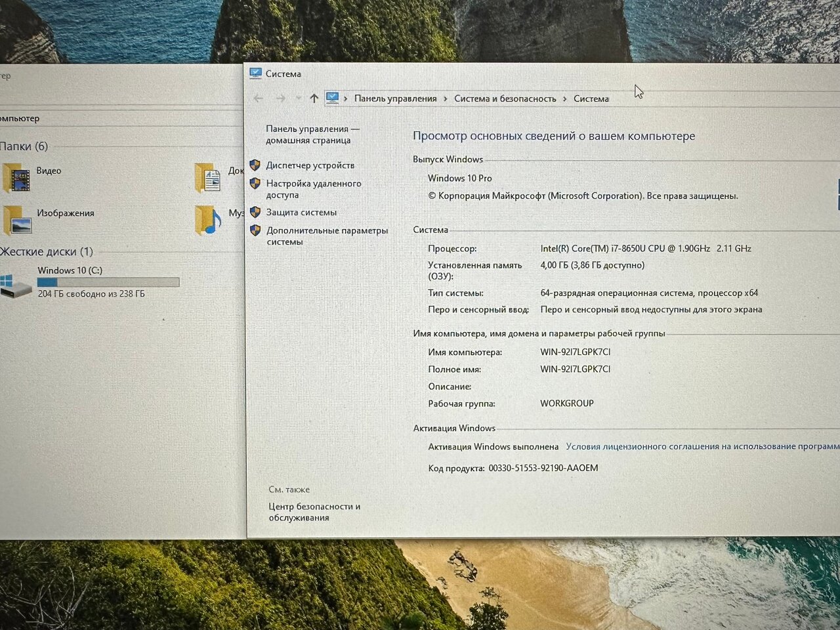Image resolution: width=840 pixels, height=630 pixels.
Task: Open Защита системы link
Action: point(301,213)
